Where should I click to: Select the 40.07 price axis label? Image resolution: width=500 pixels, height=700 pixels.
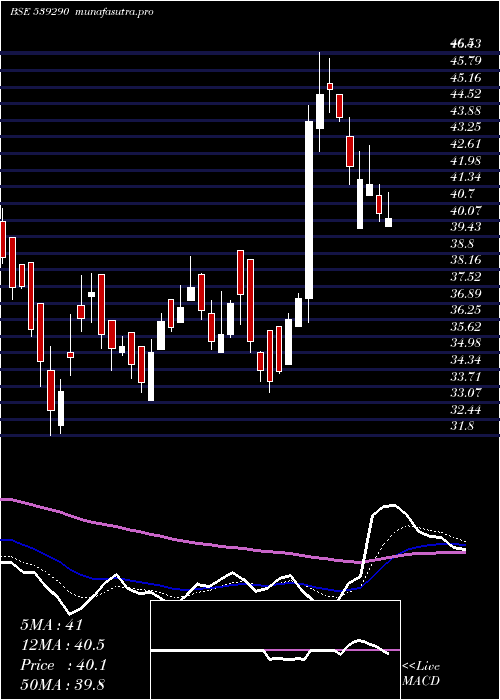pyautogui.click(x=466, y=210)
